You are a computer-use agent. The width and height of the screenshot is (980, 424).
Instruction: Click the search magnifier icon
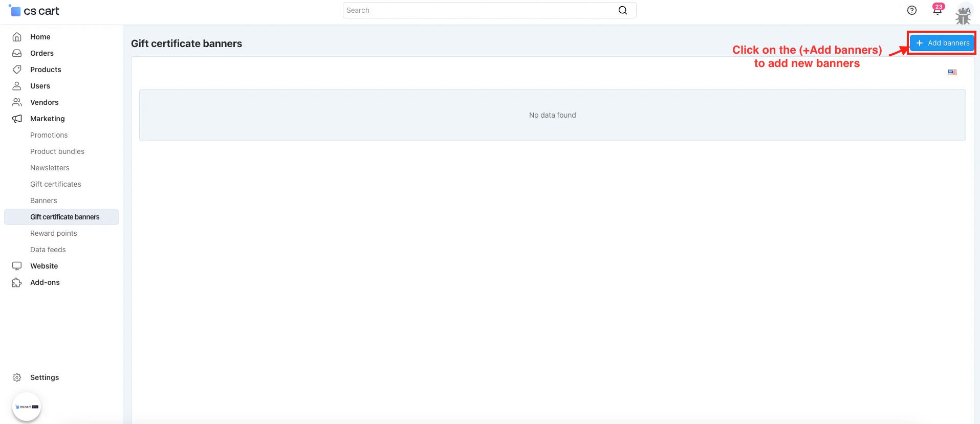point(622,10)
